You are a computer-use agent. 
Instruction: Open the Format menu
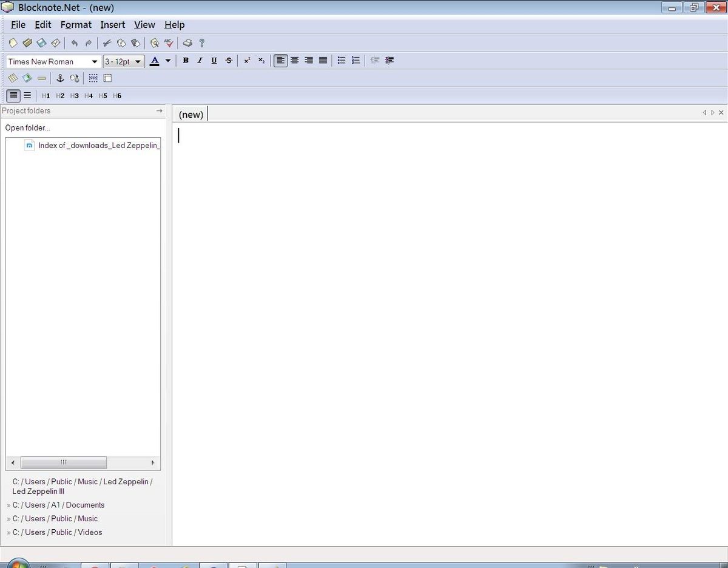pos(76,25)
